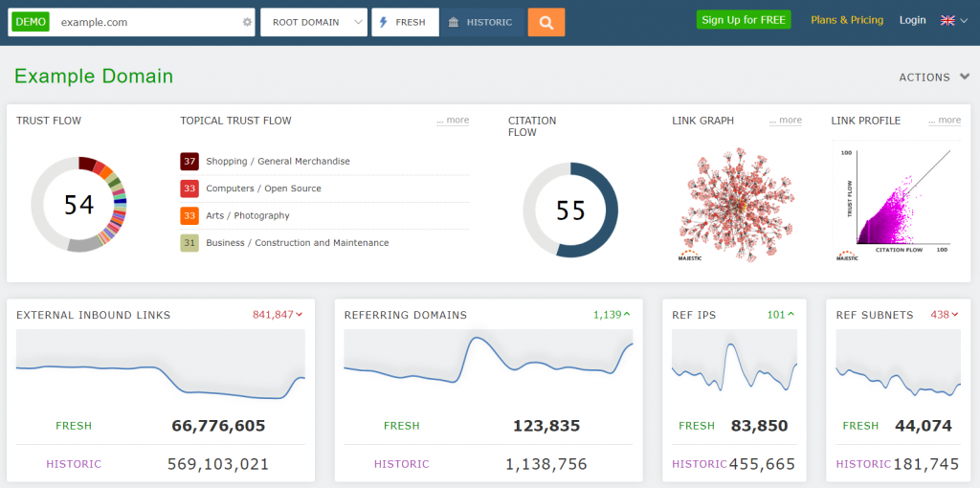Click the Citation Flow 55 gauge

[x=570, y=210]
